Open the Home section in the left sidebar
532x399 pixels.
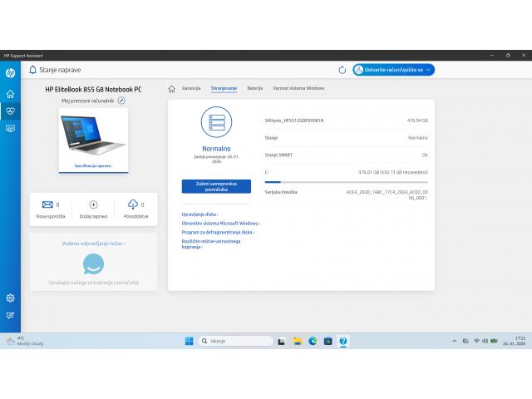(10, 93)
